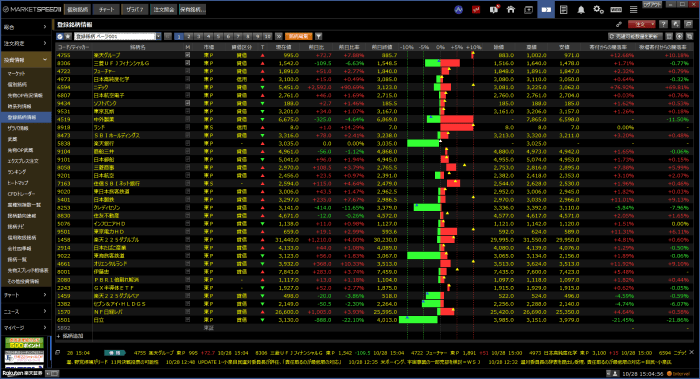The width and height of the screenshot is (700, 379).
Task: Click the help question mark icon
Action: (664, 25)
